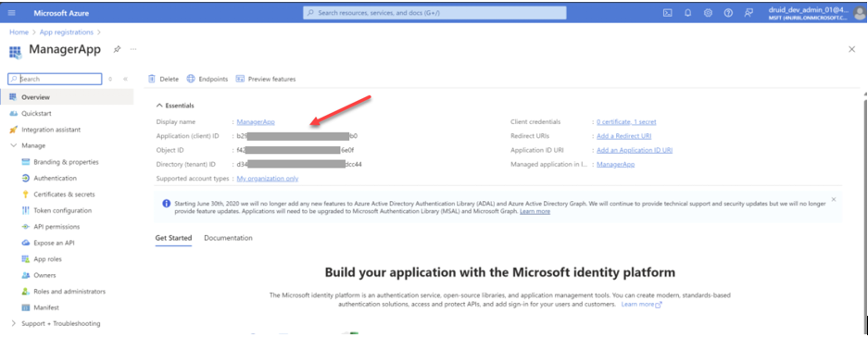Screen dimensions: 868x338
Task: Open Endpoints from the toolbar
Action: coord(207,79)
